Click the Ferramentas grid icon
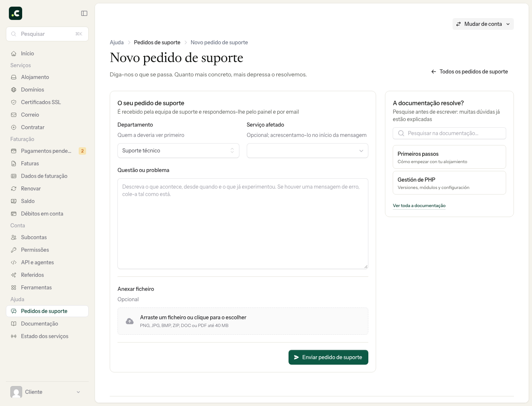The width and height of the screenshot is (532, 406). [x=14, y=288]
